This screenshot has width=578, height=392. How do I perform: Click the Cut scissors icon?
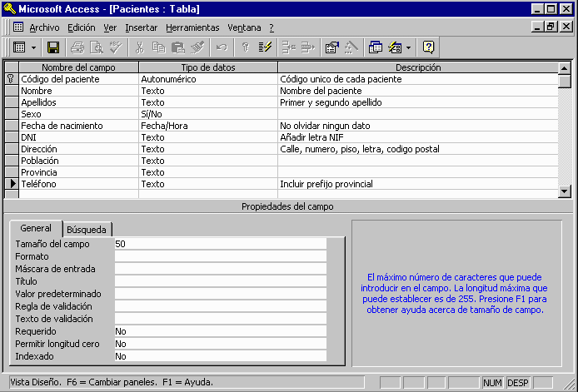tap(140, 47)
